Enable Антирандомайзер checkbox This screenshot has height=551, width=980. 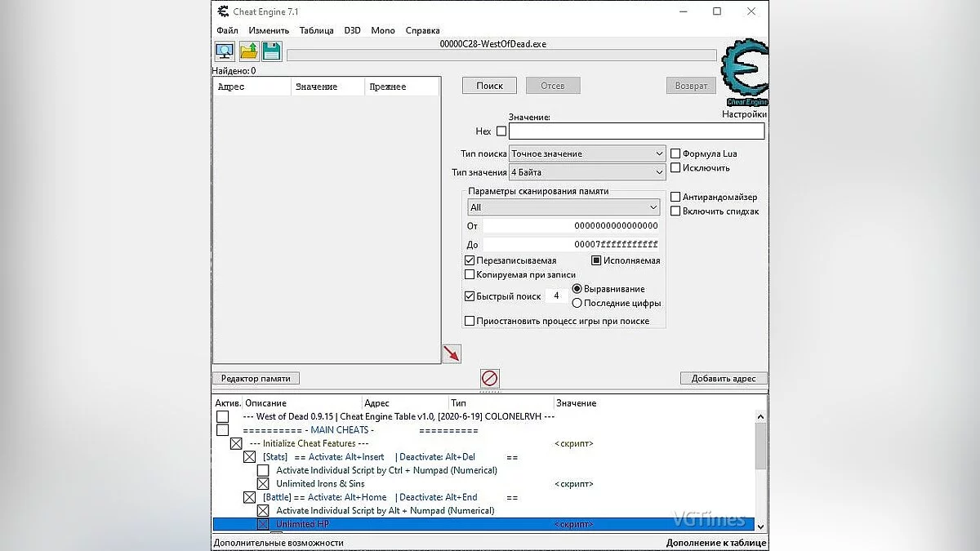click(x=675, y=197)
